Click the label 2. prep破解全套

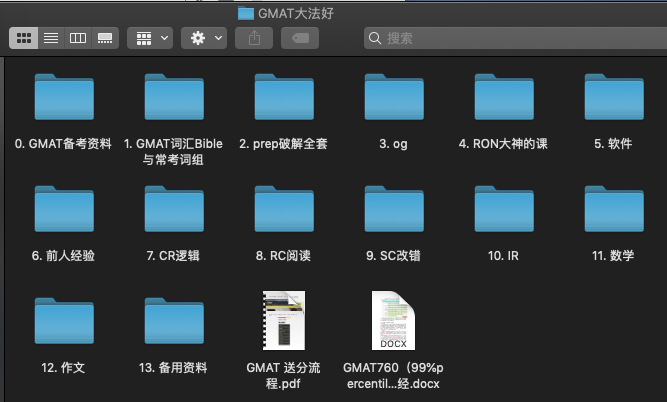[x=283, y=144]
